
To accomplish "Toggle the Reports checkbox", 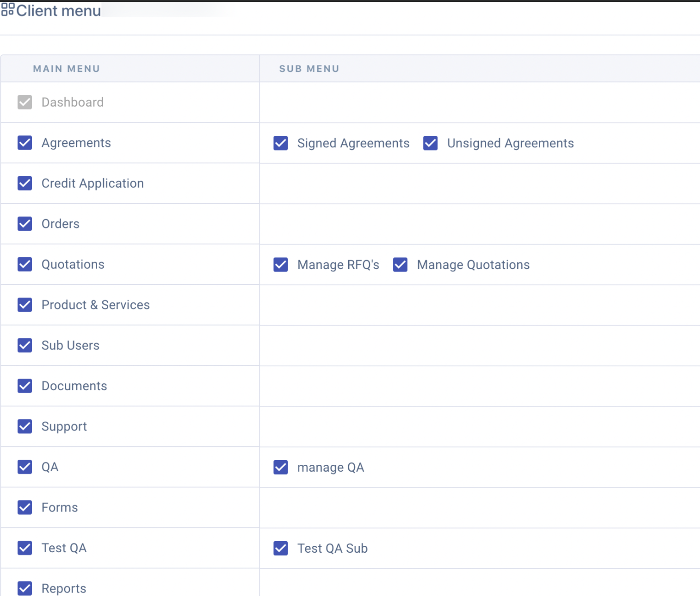I will point(25,588).
